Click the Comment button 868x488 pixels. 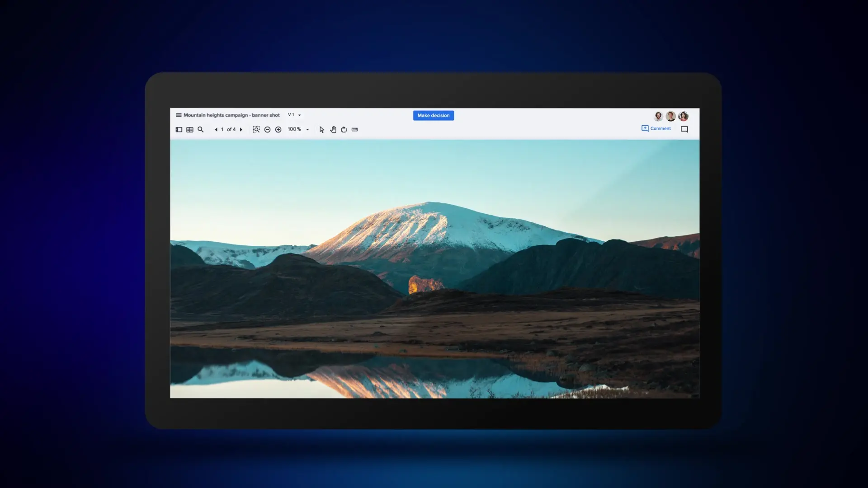[x=656, y=129]
